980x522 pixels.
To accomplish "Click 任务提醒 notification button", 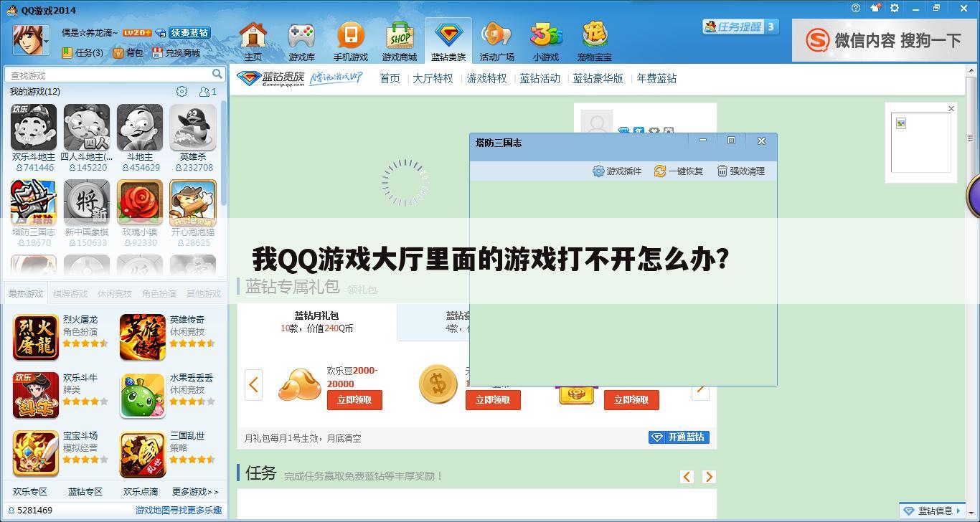I will click(x=740, y=27).
